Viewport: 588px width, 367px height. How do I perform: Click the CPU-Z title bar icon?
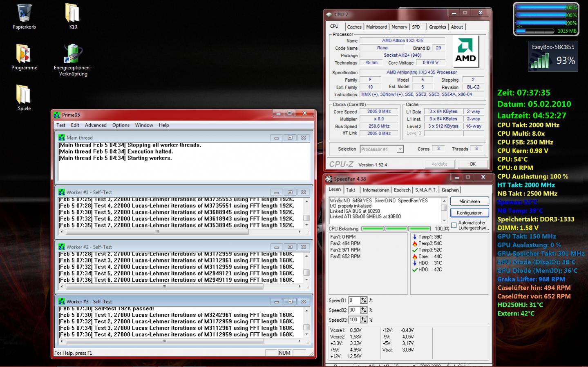coord(329,14)
